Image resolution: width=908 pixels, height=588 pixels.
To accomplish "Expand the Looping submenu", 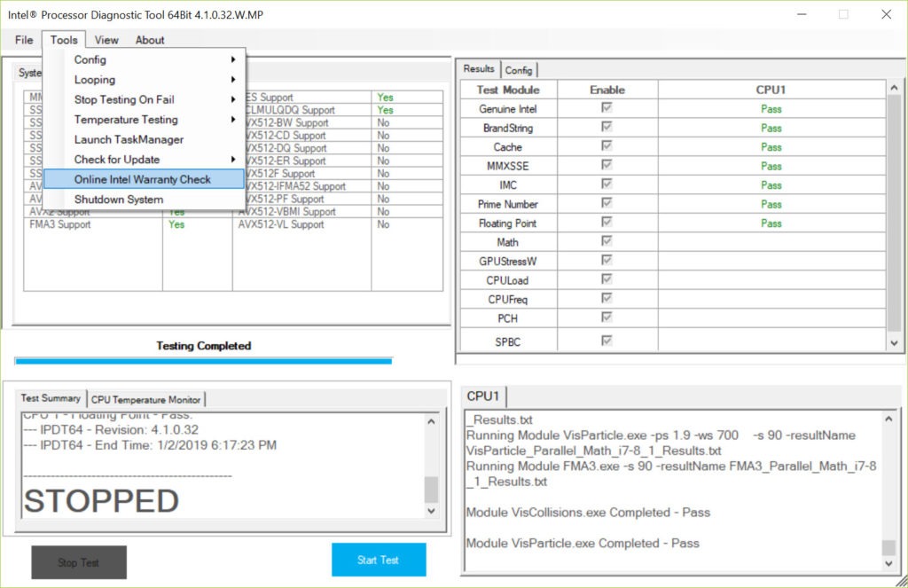I will pyautogui.click(x=145, y=79).
